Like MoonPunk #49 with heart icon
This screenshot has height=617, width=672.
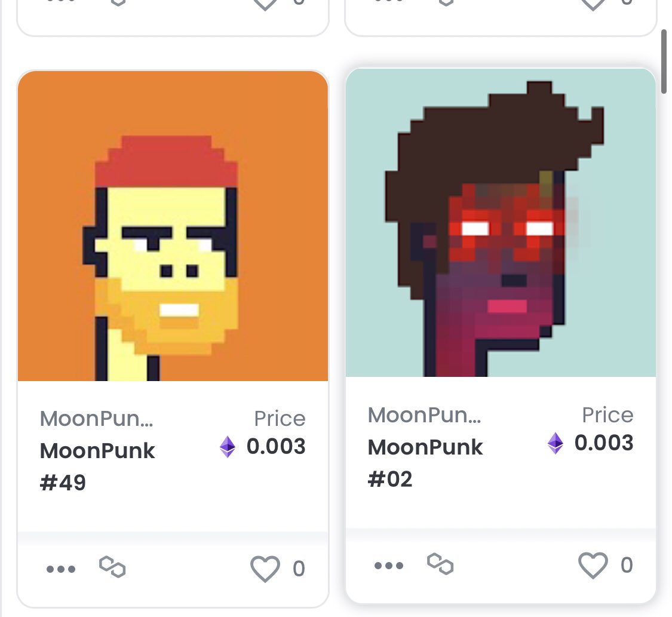pos(265,569)
